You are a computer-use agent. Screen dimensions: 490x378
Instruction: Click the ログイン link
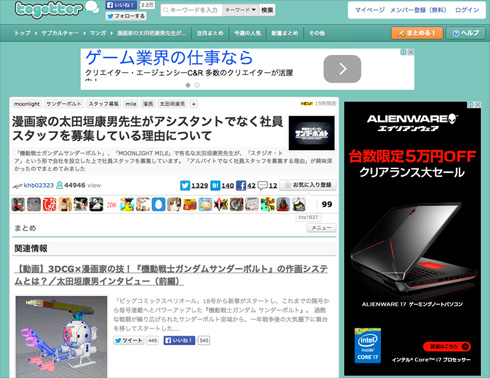coord(467,10)
